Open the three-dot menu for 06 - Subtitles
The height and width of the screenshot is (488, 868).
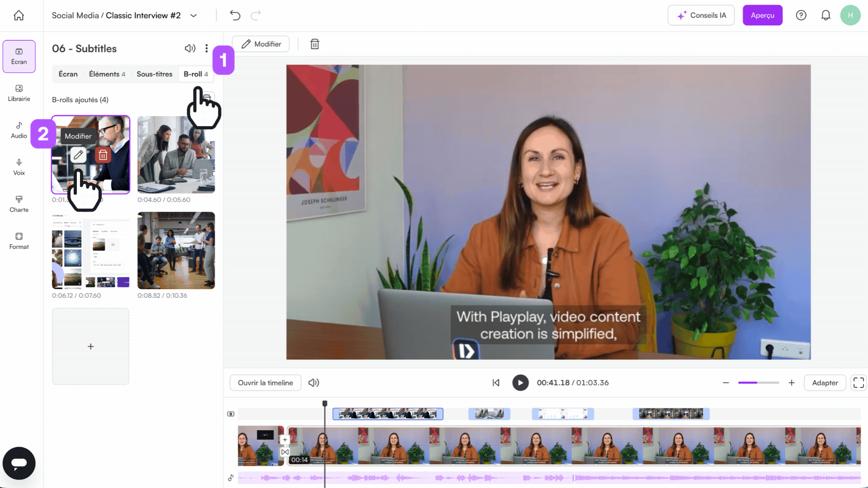pyautogui.click(x=207, y=48)
